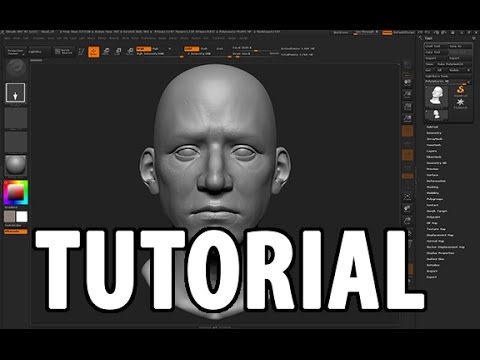The width and height of the screenshot is (480, 360).
Task: Expand the Layers section
Action: (x=432, y=151)
